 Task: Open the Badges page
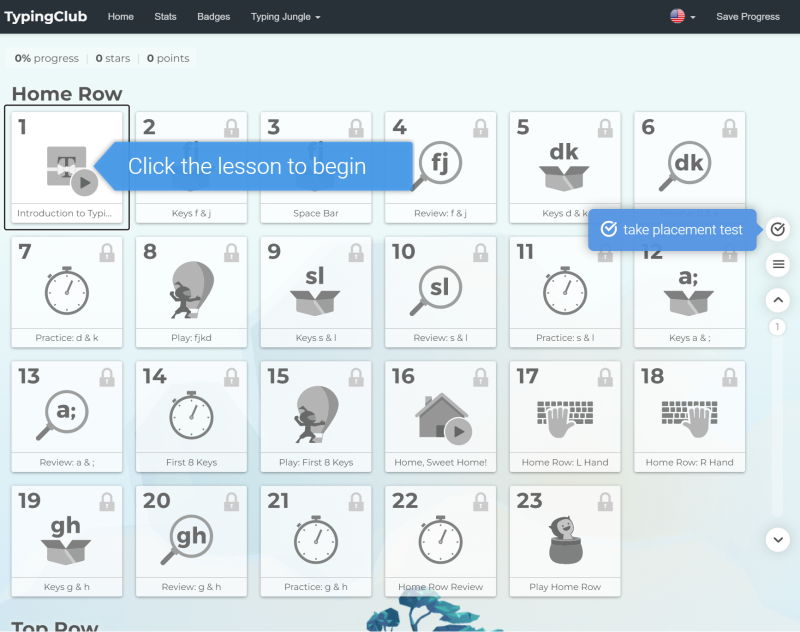point(213,17)
